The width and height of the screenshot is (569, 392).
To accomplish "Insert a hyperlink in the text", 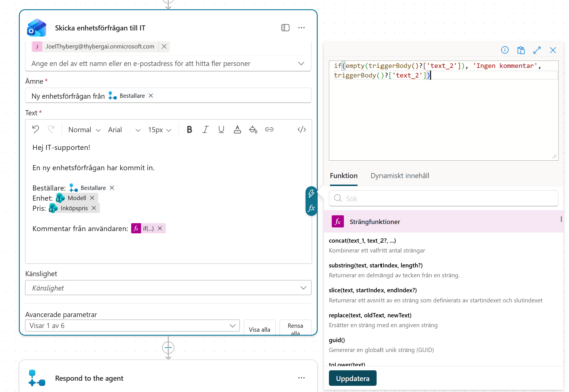I will (x=269, y=130).
